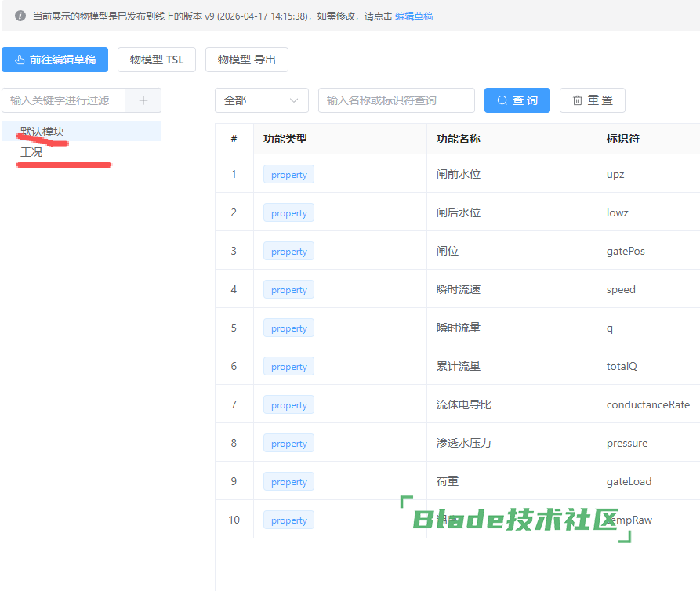Click the property tag in the 闸前水位 row

click(288, 175)
